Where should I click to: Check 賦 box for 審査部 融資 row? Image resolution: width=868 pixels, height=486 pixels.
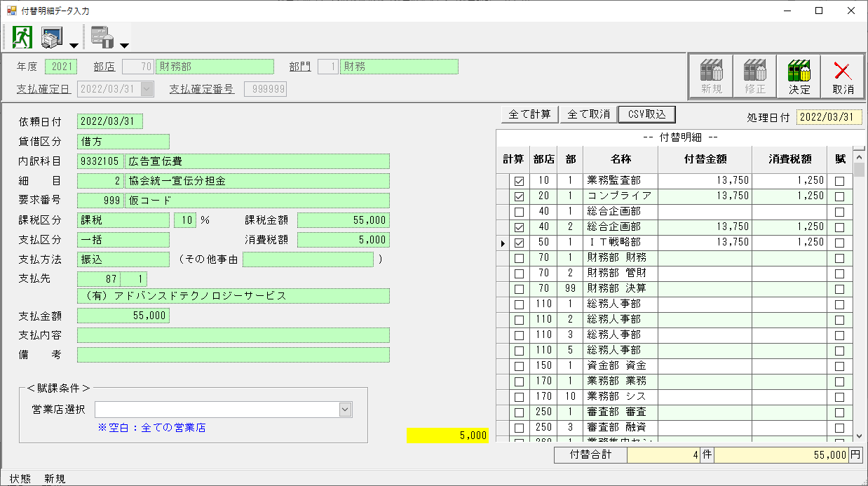(839, 428)
